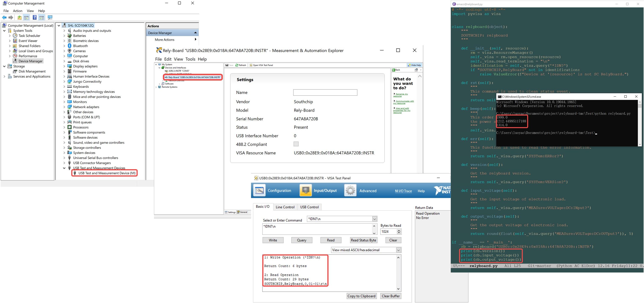Click the blue Back arrow in Computer Management toolbar

click(x=4, y=18)
